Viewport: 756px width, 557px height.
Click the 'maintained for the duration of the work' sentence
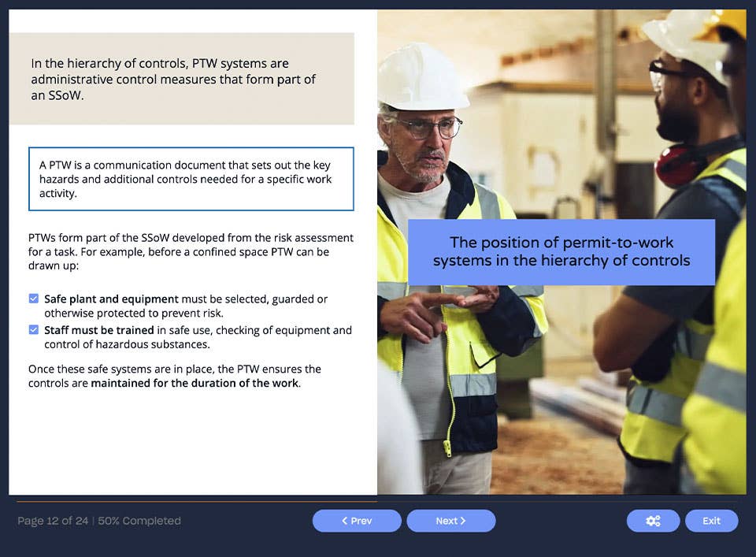click(x=175, y=376)
